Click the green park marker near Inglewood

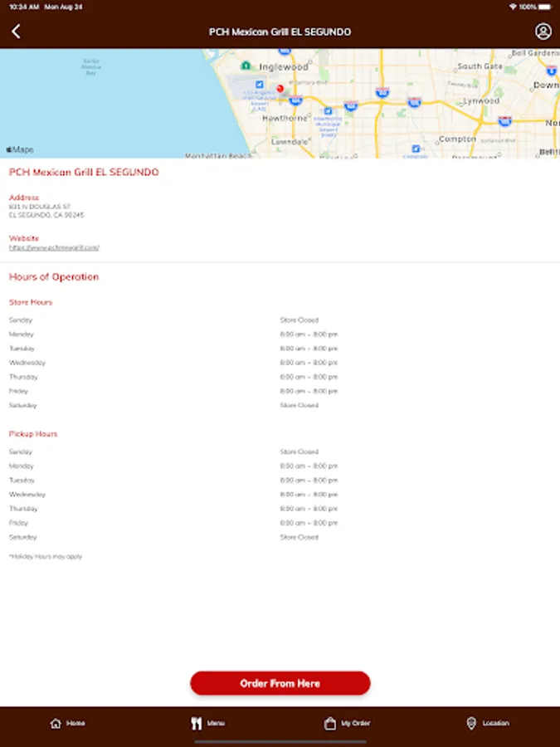[x=246, y=66]
